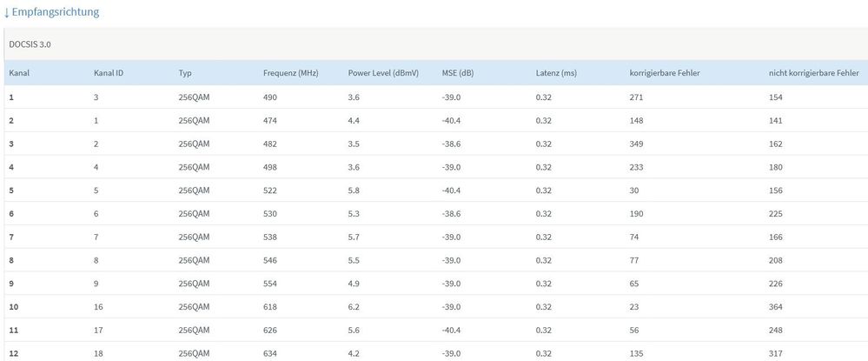Click the down arrow beside Empfangsrichtung
The image size is (868, 361).
pos(7,12)
